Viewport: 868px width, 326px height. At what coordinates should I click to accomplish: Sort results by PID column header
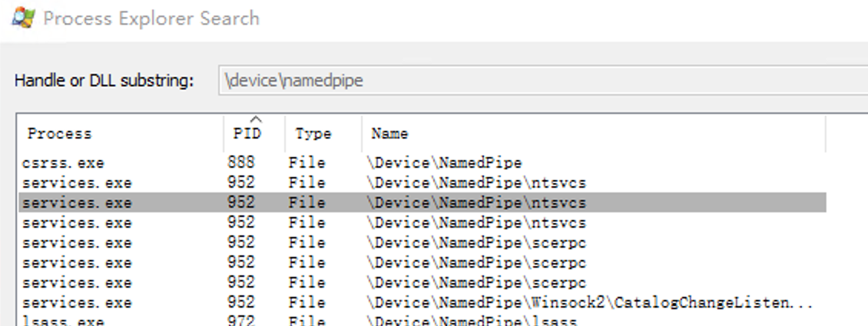coord(247,134)
